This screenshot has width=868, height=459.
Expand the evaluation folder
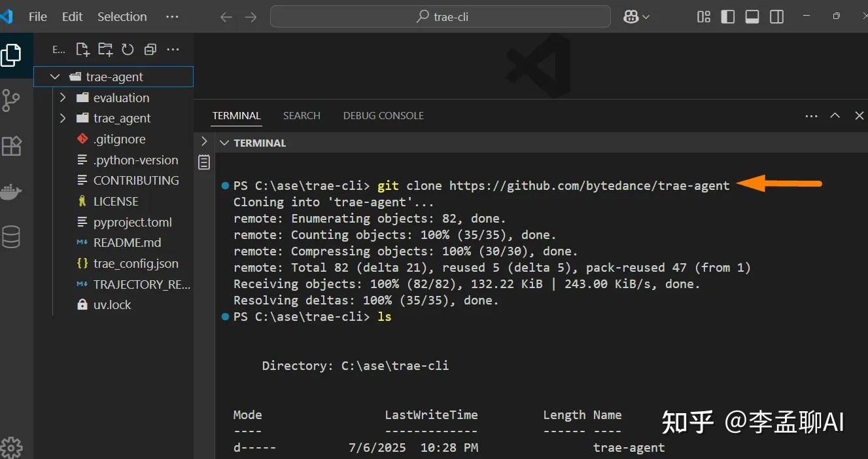pyautogui.click(x=63, y=98)
